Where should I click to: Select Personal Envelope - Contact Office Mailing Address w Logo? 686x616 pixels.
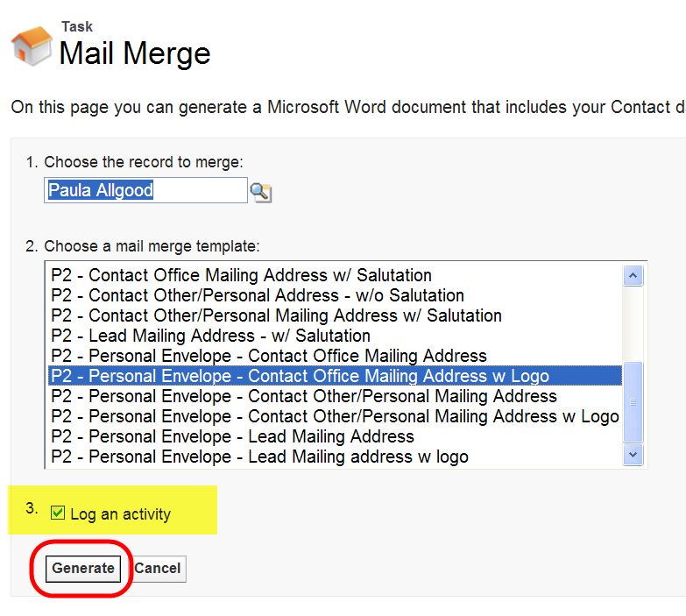pyautogui.click(x=335, y=376)
